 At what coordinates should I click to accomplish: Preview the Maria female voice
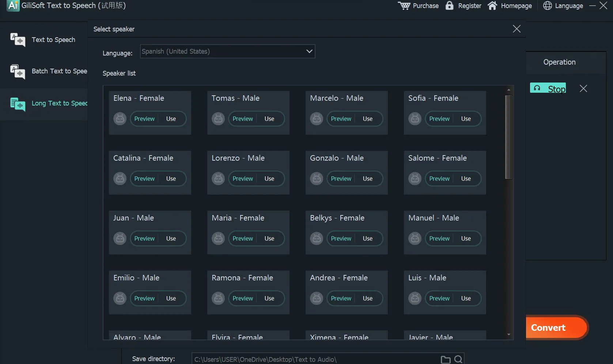243,238
